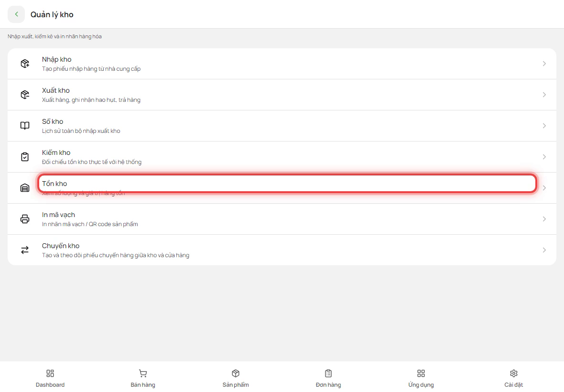The height and width of the screenshot is (392, 564).
Task: Go back with the green arrow button
Action: tap(16, 14)
